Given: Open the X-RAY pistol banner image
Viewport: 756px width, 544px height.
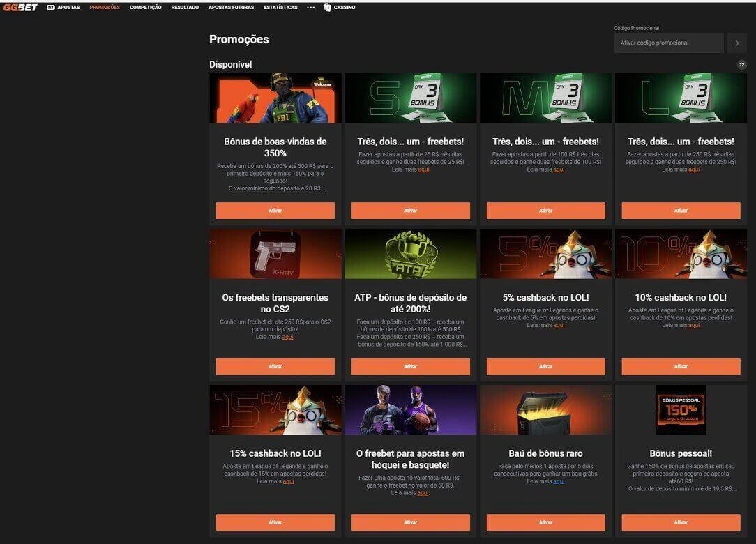Looking at the screenshot, I should (x=275, y=254).
